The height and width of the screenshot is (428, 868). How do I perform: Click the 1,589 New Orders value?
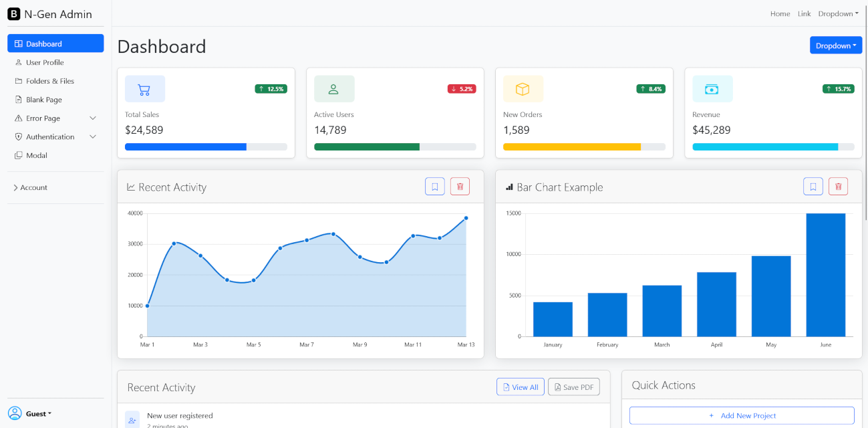coord(517,130)
